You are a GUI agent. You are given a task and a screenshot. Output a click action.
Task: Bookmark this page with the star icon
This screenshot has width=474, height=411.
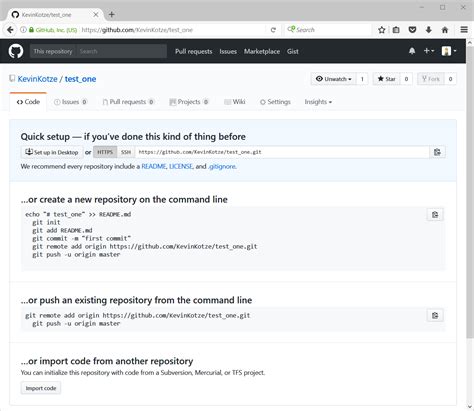pos(382,30)
